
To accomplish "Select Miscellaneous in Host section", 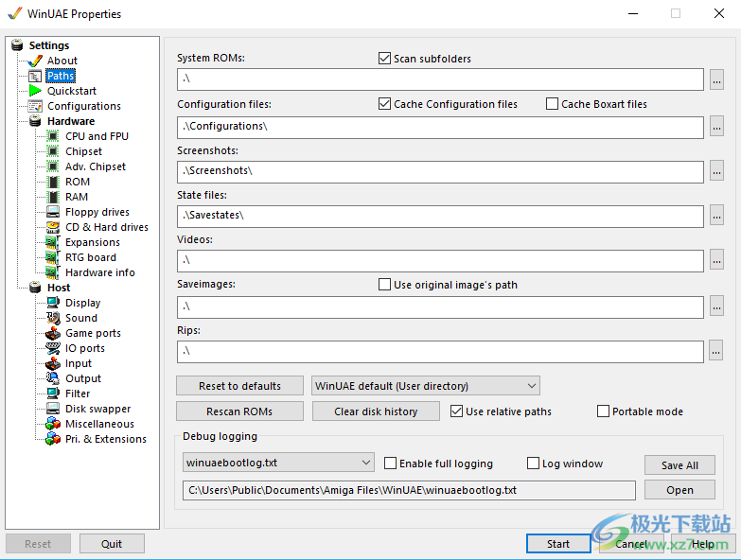I will click(x=99, y=424).
